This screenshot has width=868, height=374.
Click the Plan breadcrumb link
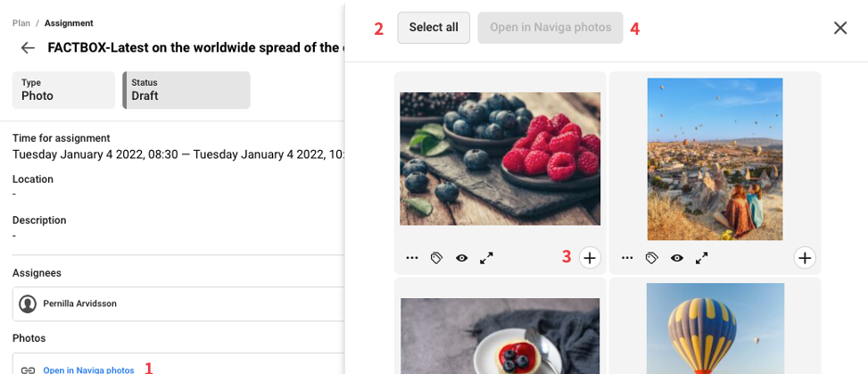(x=20, y=23)
